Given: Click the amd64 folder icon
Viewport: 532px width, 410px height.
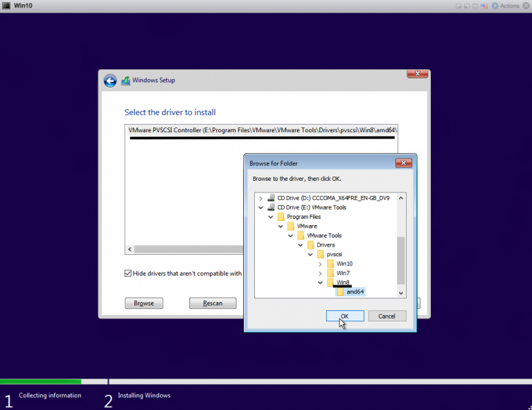Looking at the screenshot, I should (340, 292).
